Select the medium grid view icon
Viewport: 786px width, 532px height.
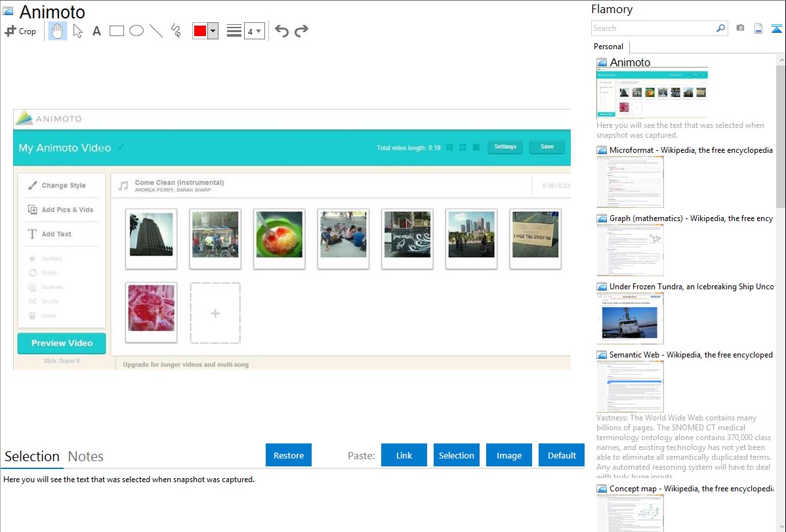(x=463, y=148)
